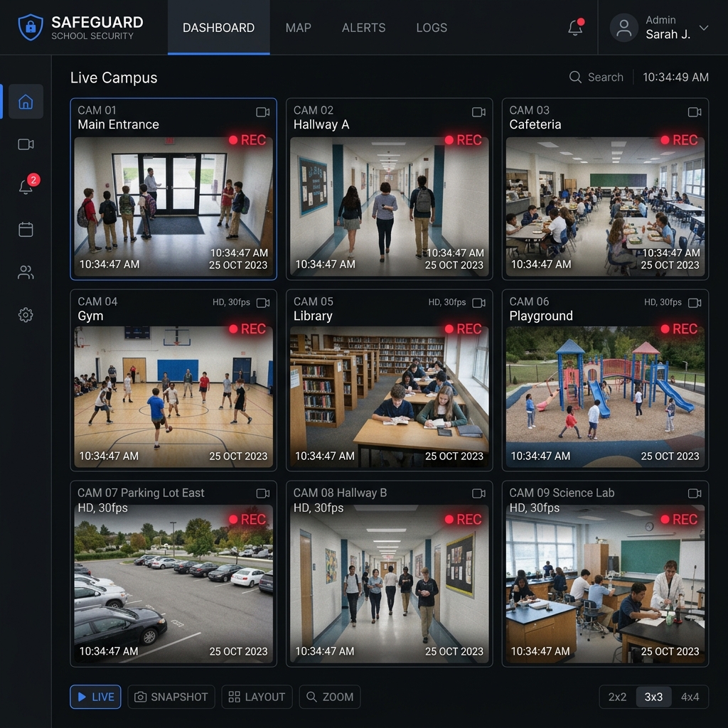Click camera icon on CAM 07 Parking Lot East
This screenshot has width=728, height=728.
pyautogui.click(x=263, y=493)
